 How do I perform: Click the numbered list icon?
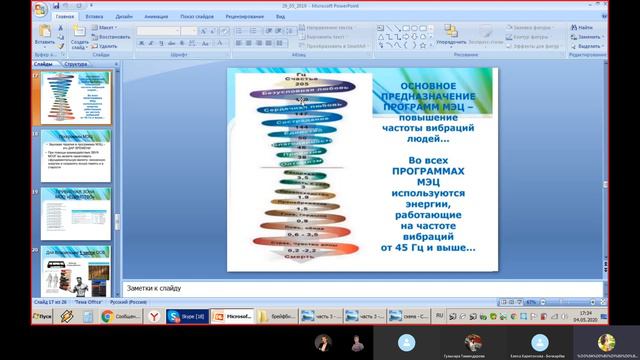254,31
